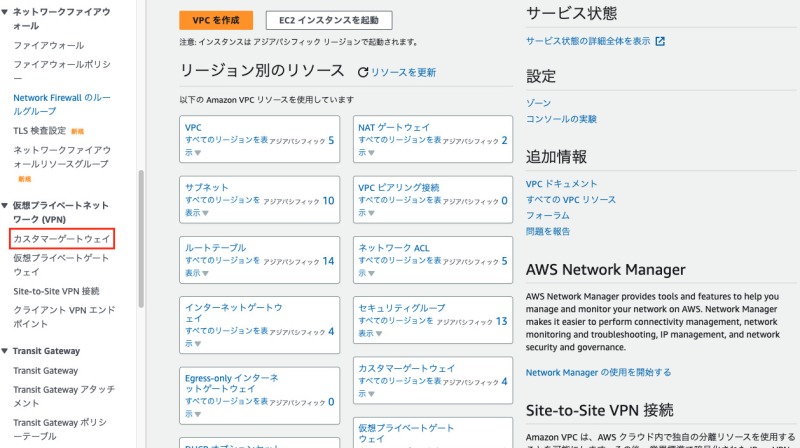Select Site-to-Site VPN 接続 in the sidebar

click(x=56, y=291)
